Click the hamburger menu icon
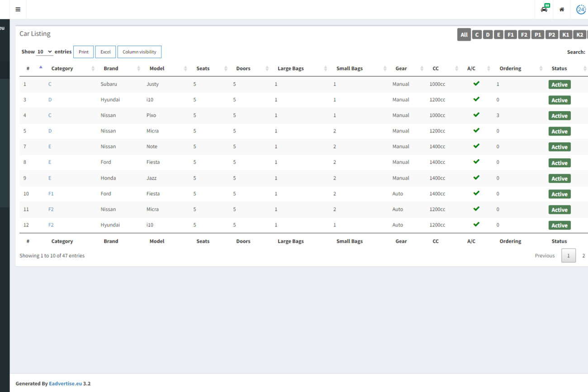588x392 pixels. pyautogui.click(x=18, y=9)
